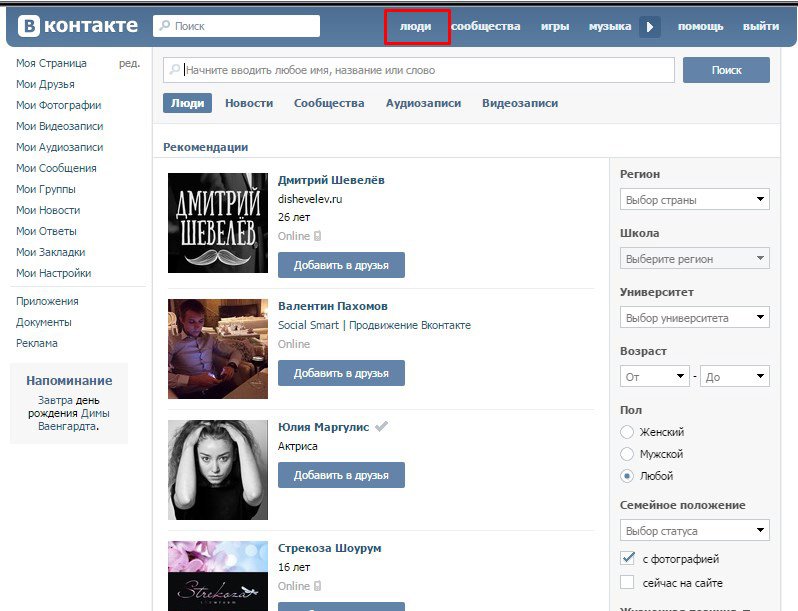Open Мои Сообщения in left sidebar
798x611 pixels.
(x=56, y=168)
